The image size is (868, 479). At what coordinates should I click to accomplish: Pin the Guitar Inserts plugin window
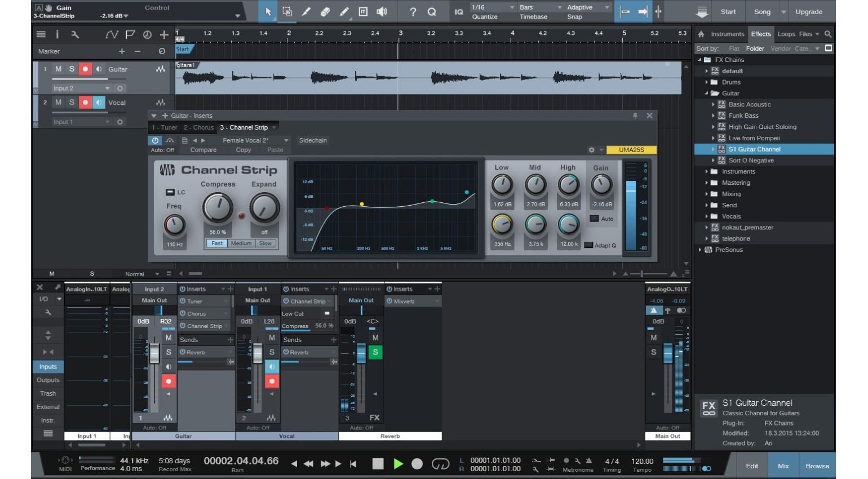[635, 116]
